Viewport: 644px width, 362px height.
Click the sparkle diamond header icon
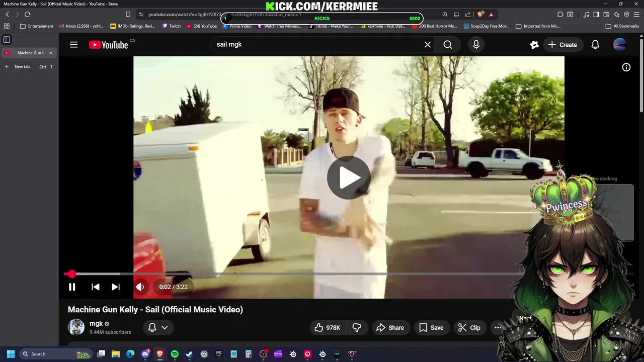(x=534, y=45)
